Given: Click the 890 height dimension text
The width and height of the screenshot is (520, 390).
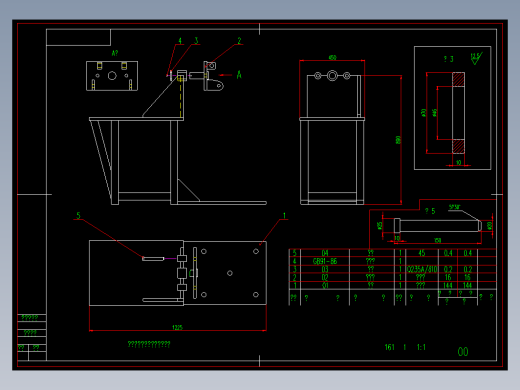Looking at the screenshot, I should (x=398, y=140).
